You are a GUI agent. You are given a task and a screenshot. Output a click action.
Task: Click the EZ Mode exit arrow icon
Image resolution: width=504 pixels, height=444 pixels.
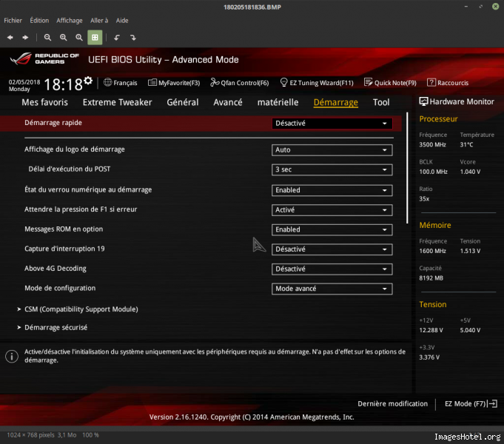pyautogui.click(x=493, y=404)
